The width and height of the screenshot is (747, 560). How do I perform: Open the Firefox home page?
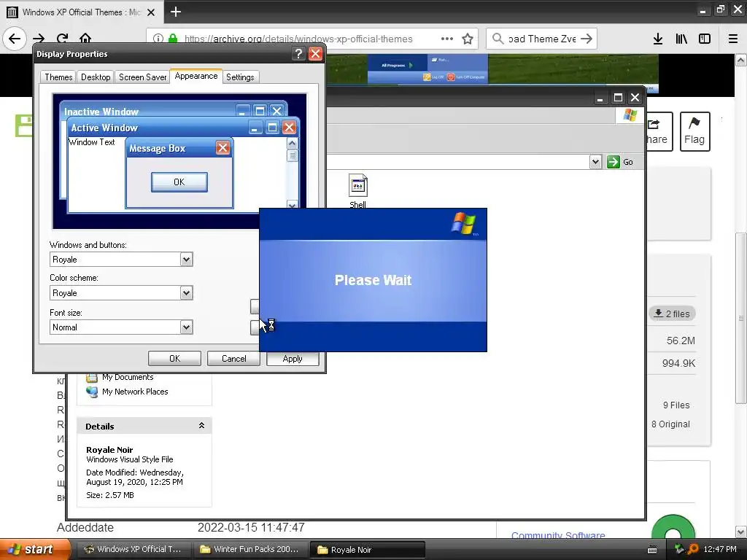(x=85, y=39)
